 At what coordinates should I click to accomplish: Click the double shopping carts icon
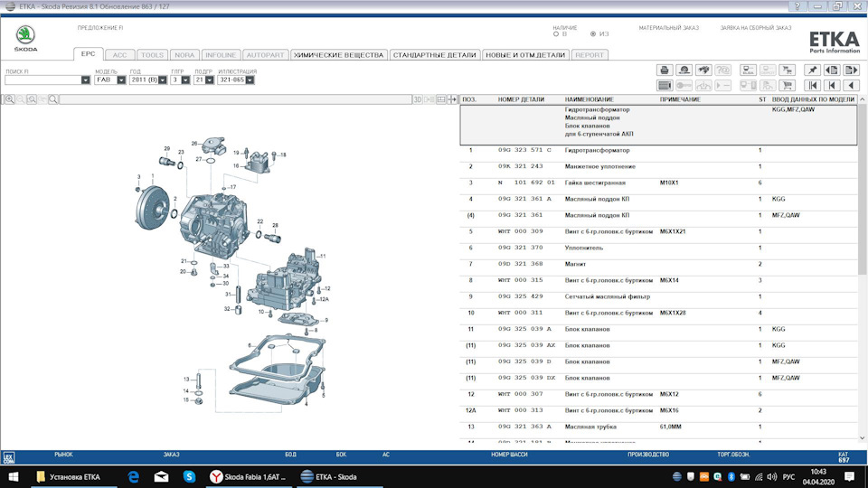coord(787,70)
